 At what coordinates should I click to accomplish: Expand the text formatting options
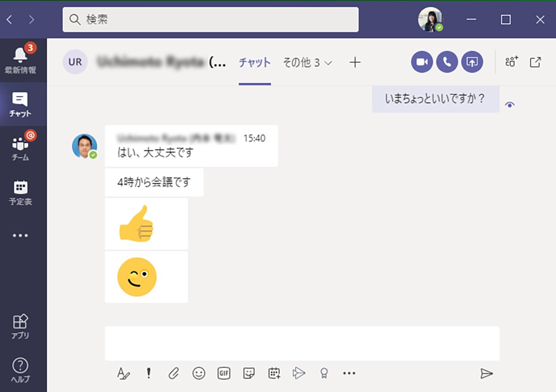pos(123,373)
